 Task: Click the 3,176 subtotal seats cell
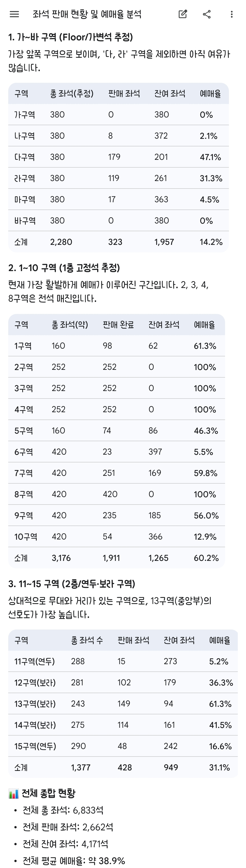point(61,558)
